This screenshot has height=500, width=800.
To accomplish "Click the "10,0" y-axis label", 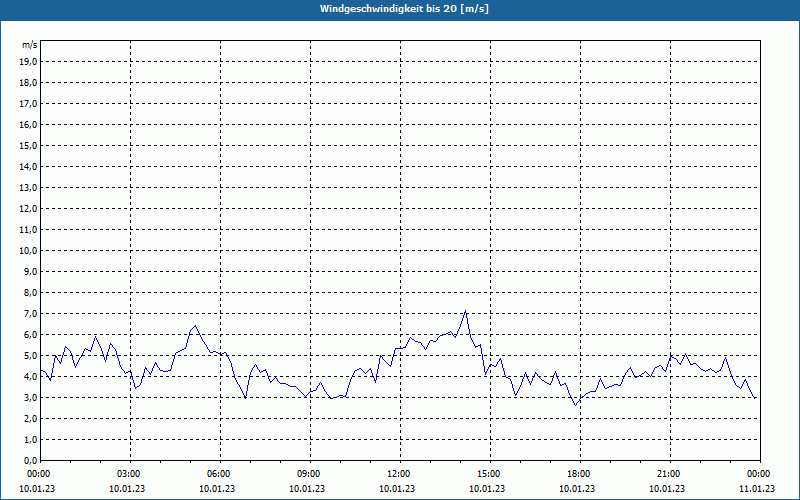I will (28, 251).
